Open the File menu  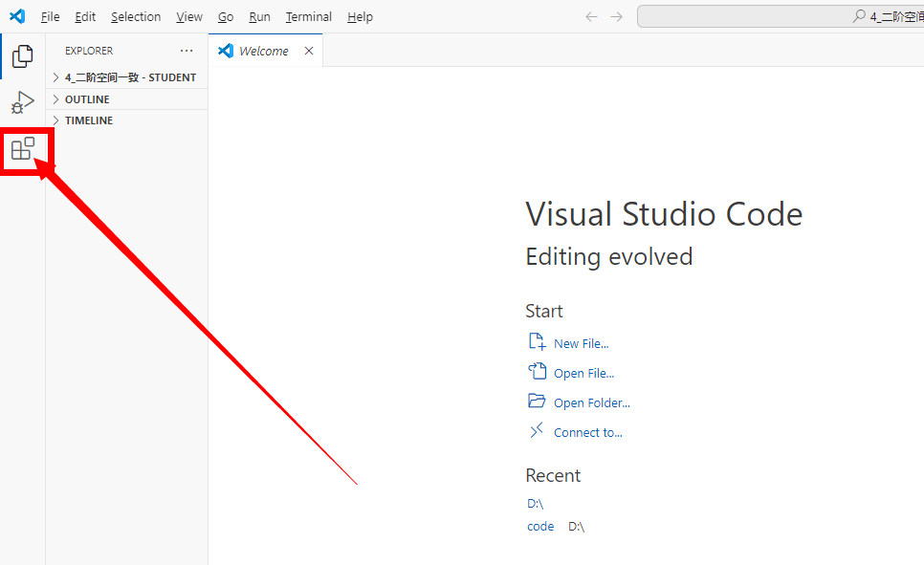point(50,16)
